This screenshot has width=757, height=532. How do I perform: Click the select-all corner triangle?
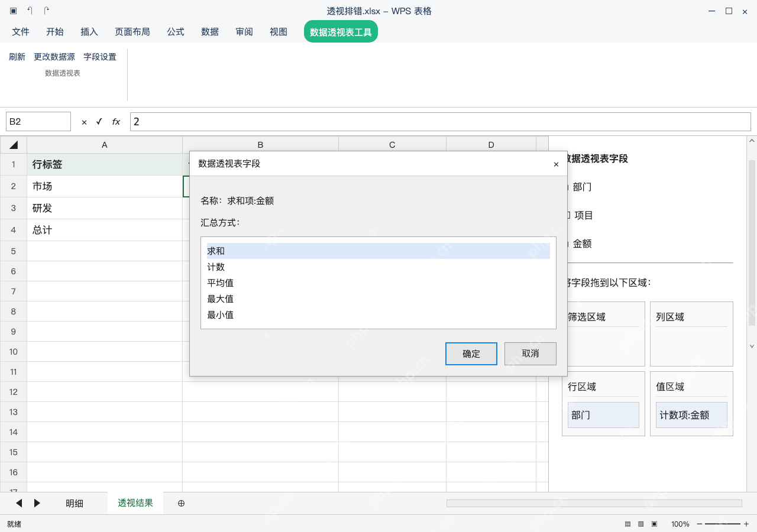[14, 145]
